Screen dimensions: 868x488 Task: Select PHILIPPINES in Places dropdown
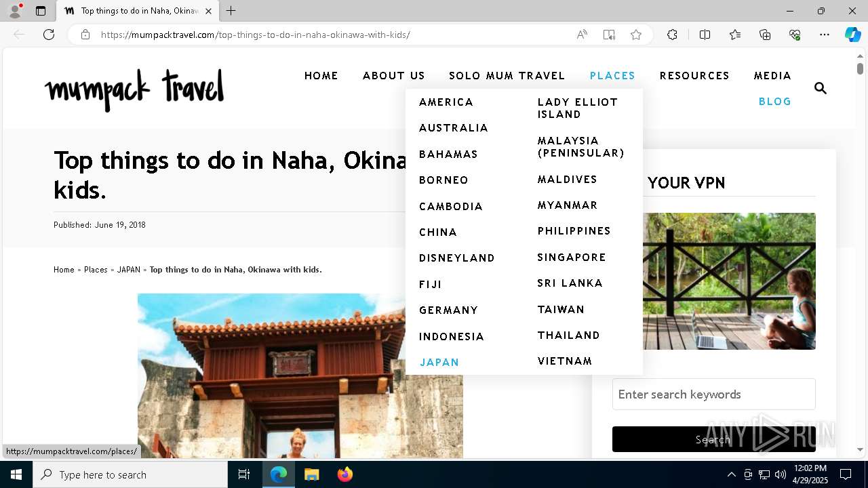(574, 231)
